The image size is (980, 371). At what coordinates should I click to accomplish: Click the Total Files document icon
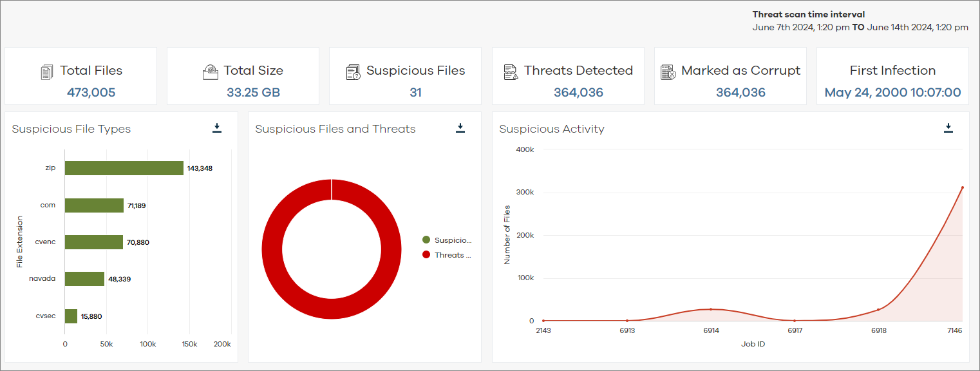[46, 71]
